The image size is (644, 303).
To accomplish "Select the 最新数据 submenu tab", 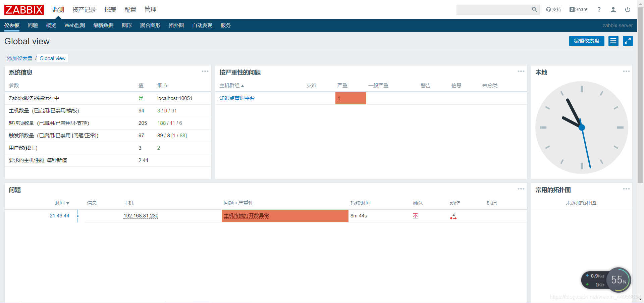I will pos(103,26).
